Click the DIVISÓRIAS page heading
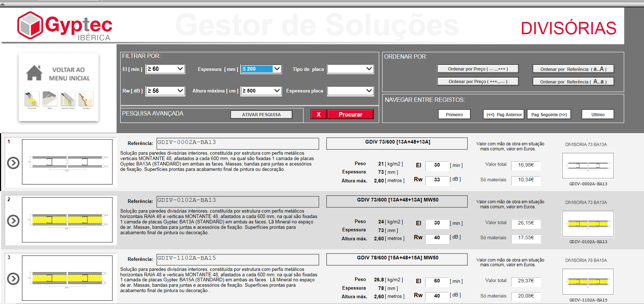This screenshot has width=644, height=304. (568, 28)
